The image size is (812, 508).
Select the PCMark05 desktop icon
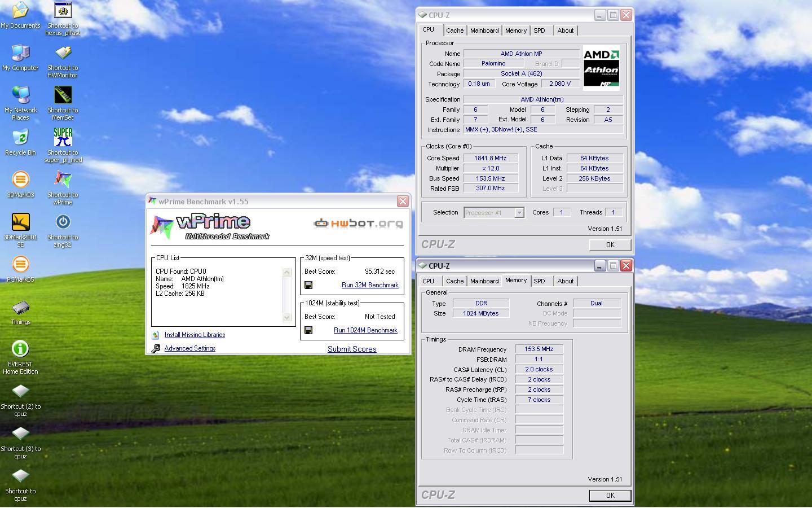click(x=20, y=264)
